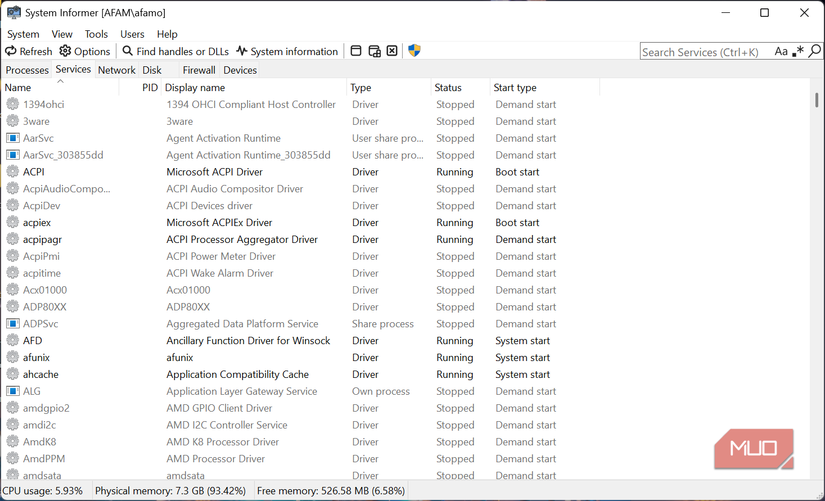The width and height of the screenshot is (825, 501).
Task: Click the gear icon for AFD
Action: [x=13, y=340]
